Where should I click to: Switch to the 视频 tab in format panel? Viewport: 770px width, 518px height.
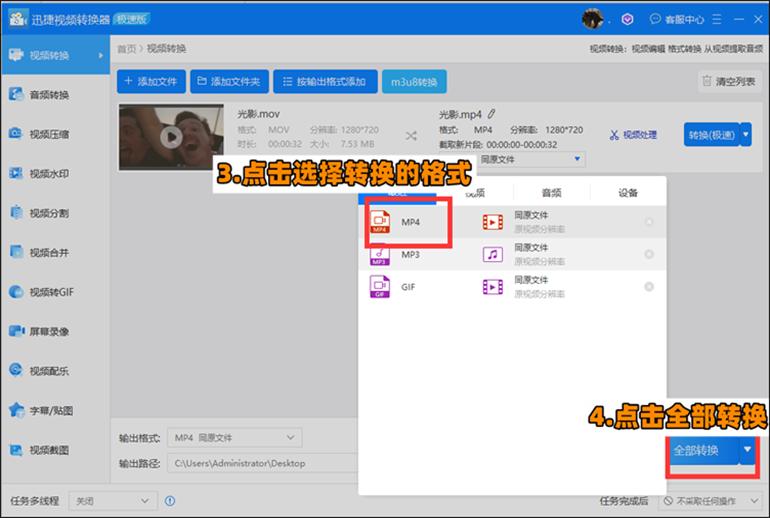[x=475, y=193]
